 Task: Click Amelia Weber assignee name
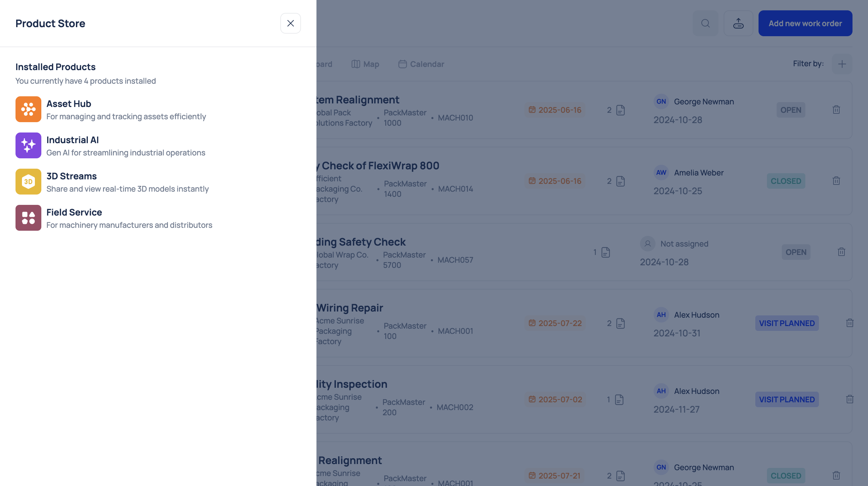pyautogui.click(x=699, y=173)
